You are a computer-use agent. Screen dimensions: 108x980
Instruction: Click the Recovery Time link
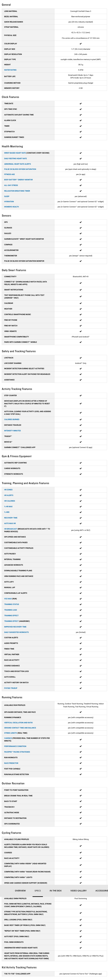11,518
